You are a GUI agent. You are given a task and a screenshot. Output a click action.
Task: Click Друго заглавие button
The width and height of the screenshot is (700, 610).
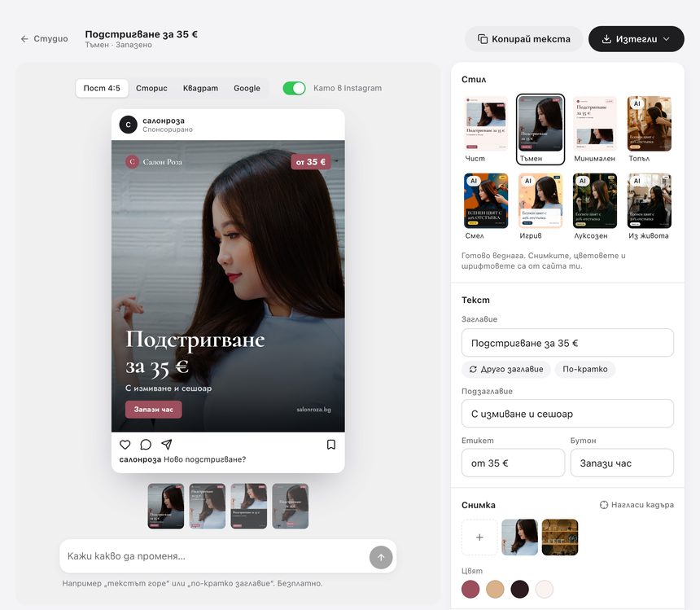pos(506,369)
